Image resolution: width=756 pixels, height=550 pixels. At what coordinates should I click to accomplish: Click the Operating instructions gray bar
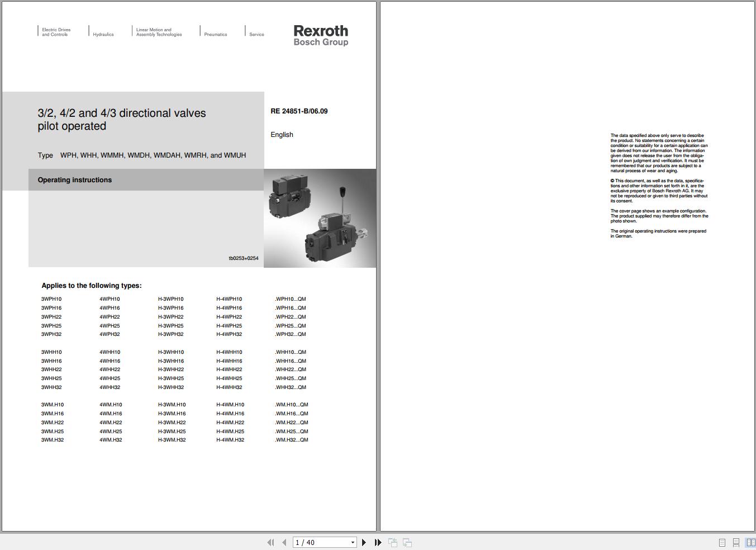point(74,179)
